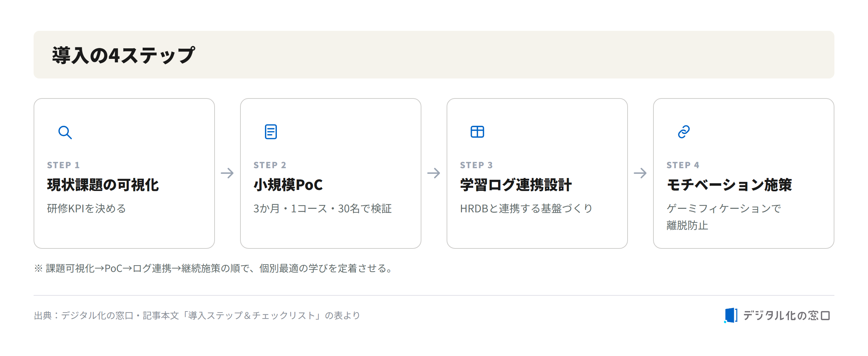Select the 学習ログ連携設計 heading
Viewport: 868px width, 356px height.
coord(516,185)
